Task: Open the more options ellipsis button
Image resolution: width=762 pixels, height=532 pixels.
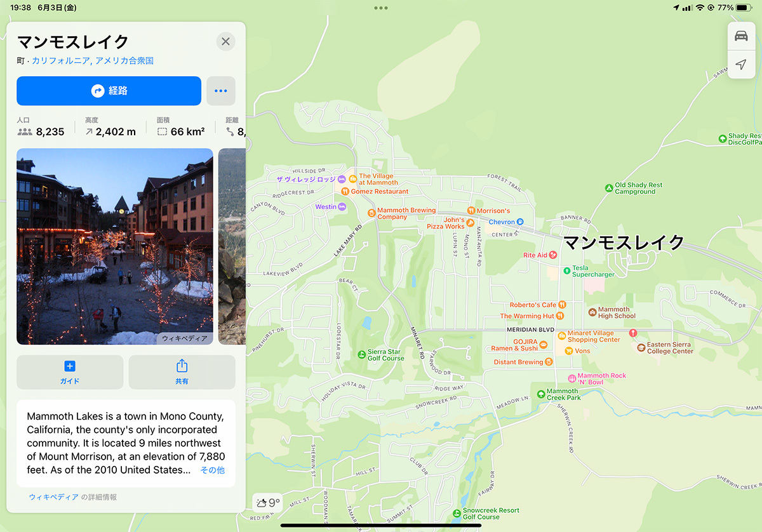Action: coord(221,91)
